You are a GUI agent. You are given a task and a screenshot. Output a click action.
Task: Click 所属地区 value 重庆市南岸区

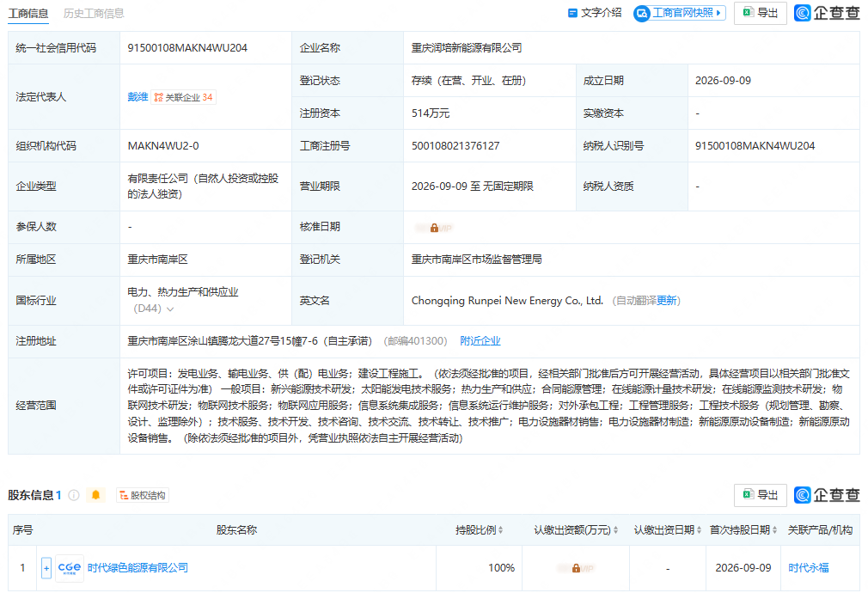[x=158, y=260]
